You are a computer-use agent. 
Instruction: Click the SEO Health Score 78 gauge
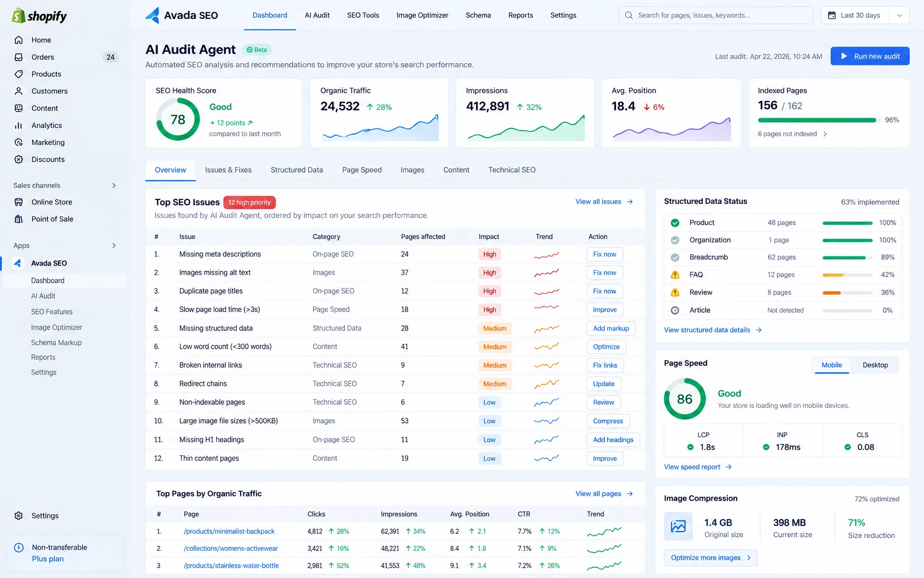178,119
